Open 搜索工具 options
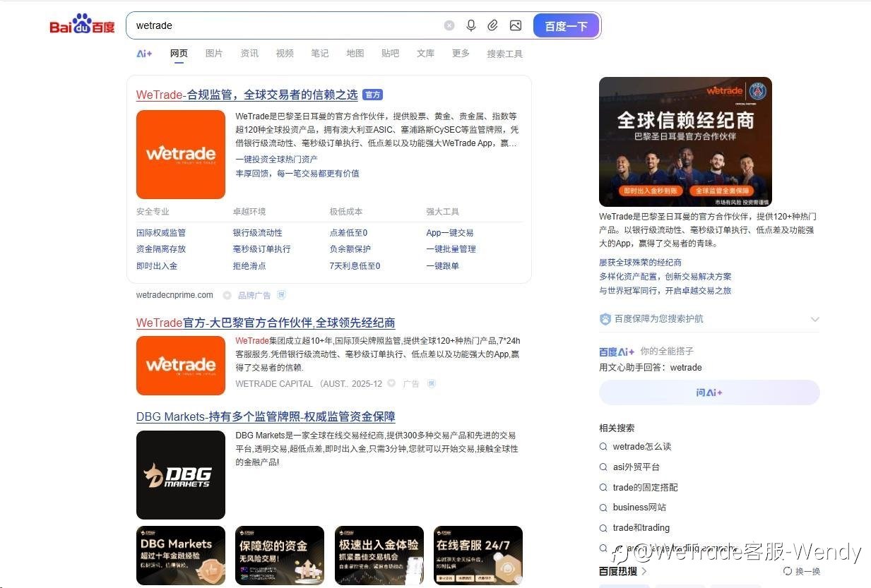 pos(504,54)
